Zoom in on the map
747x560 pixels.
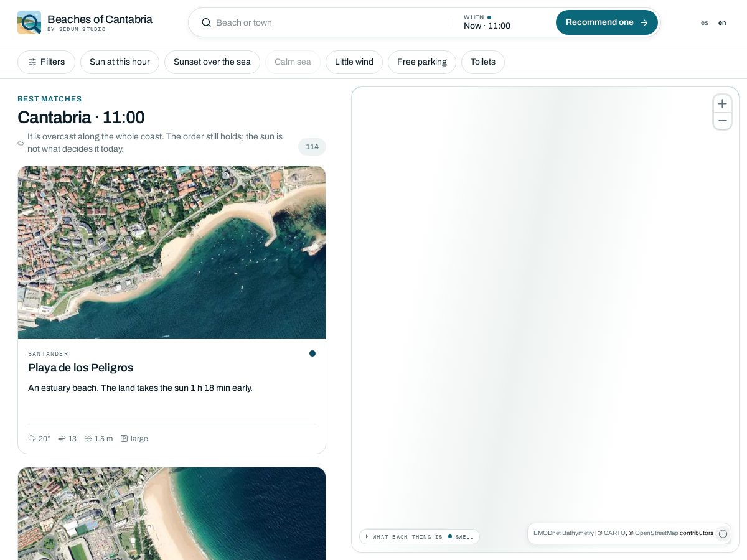tap(722, 104)
